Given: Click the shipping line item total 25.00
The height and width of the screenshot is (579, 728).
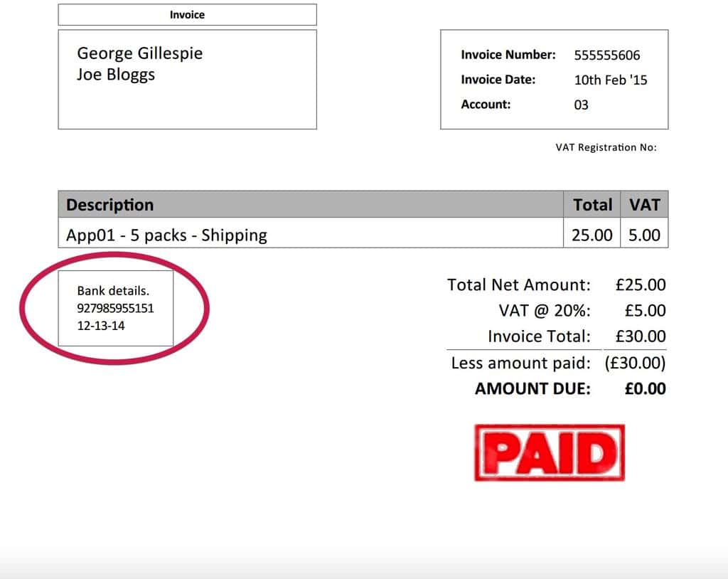Looking at the screenshot, I should pyautogui.click(x=591, y=235).
